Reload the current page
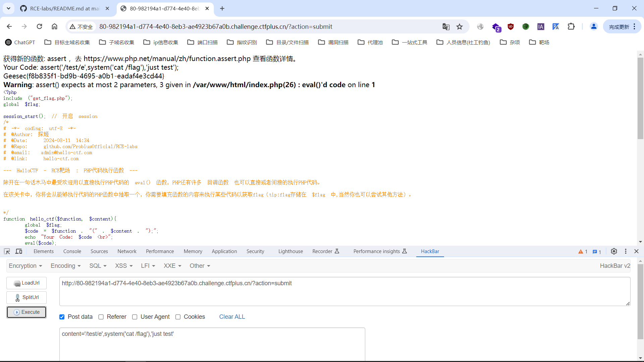The width and height of the screenshot is (644, 362). (39, 26)
